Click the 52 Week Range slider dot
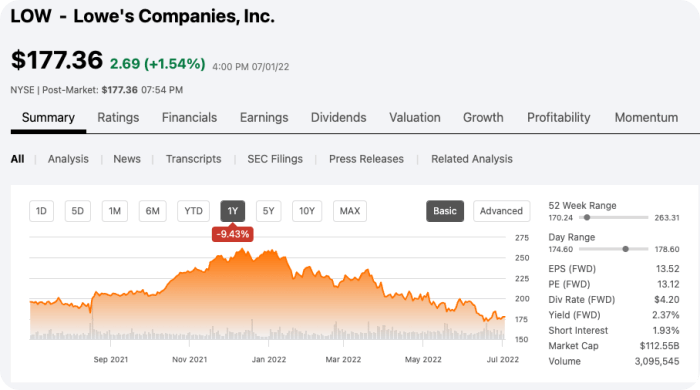 (587, 218)
